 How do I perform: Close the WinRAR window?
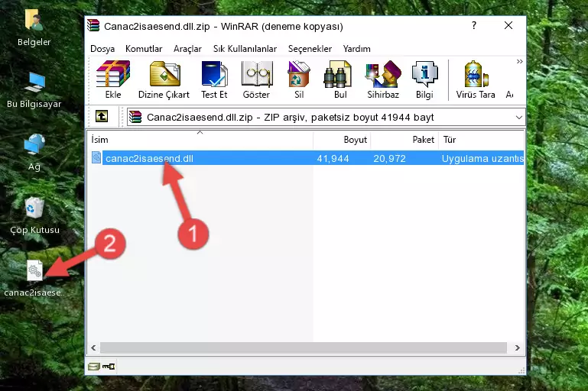click(508, 25)
